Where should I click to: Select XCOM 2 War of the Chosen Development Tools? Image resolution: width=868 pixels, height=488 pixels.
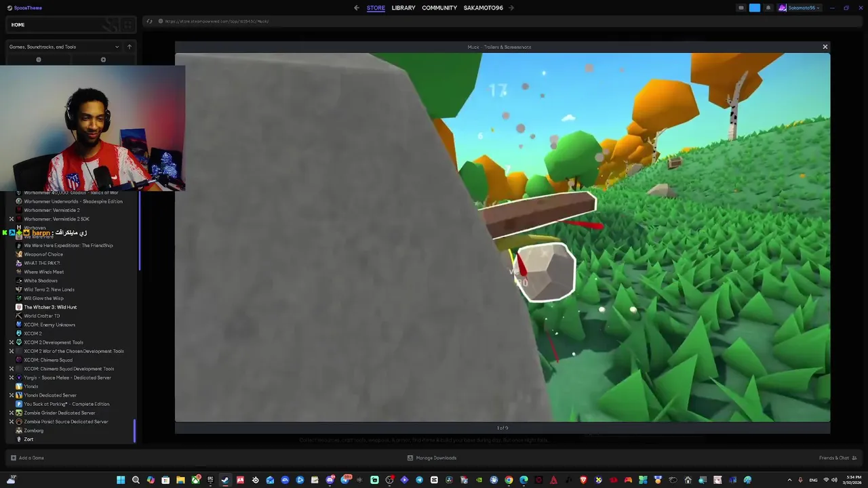(x=74, y=351)
